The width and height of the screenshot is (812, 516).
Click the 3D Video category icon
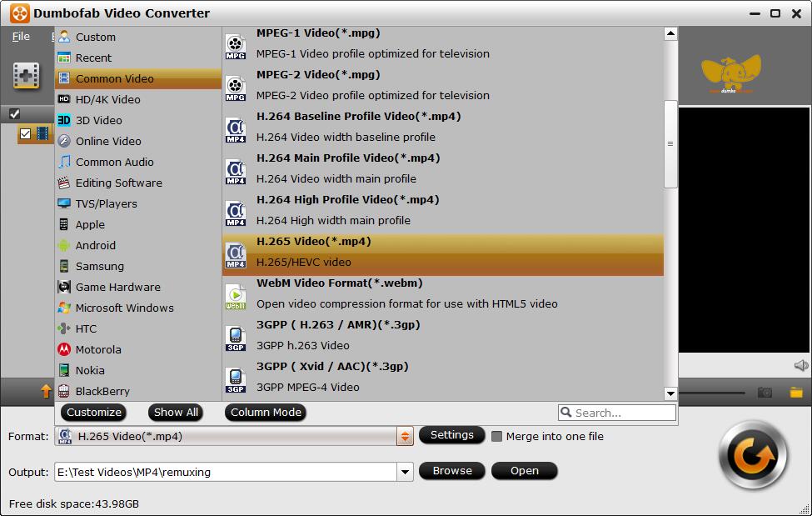(x=63, y=120)
